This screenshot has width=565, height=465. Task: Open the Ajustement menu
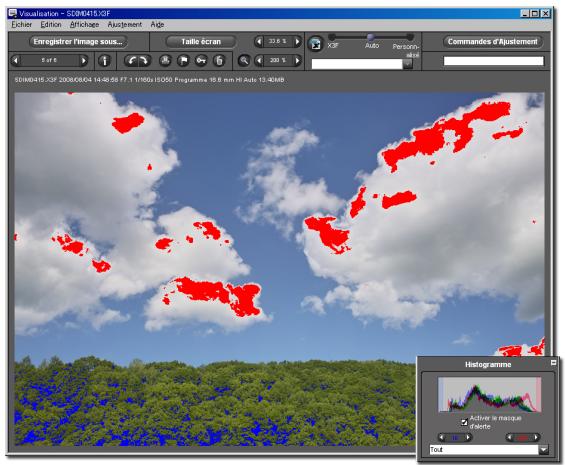(x=125, y=25)
